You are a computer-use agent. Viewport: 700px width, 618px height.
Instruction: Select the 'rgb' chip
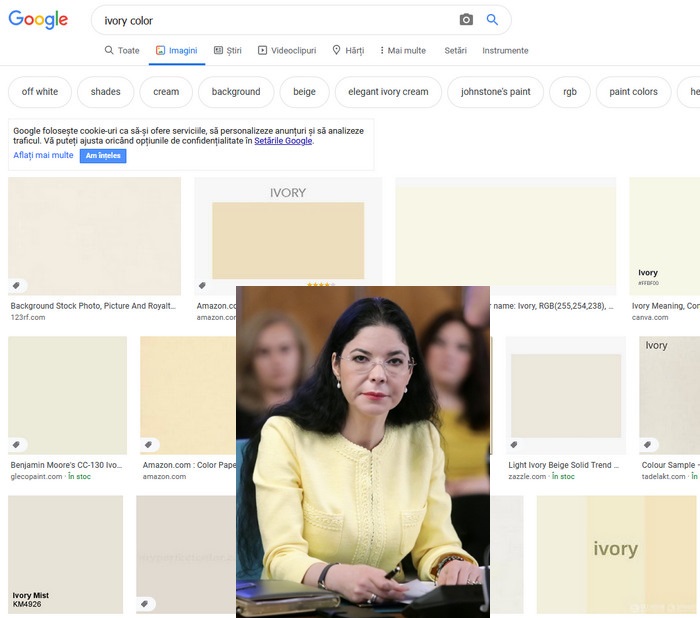(x=570, y=92)
